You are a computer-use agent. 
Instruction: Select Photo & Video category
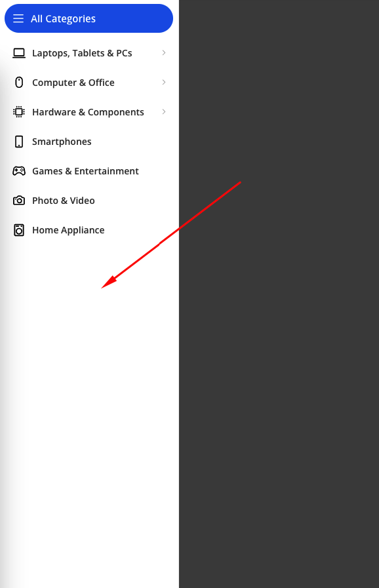point(64,201)
